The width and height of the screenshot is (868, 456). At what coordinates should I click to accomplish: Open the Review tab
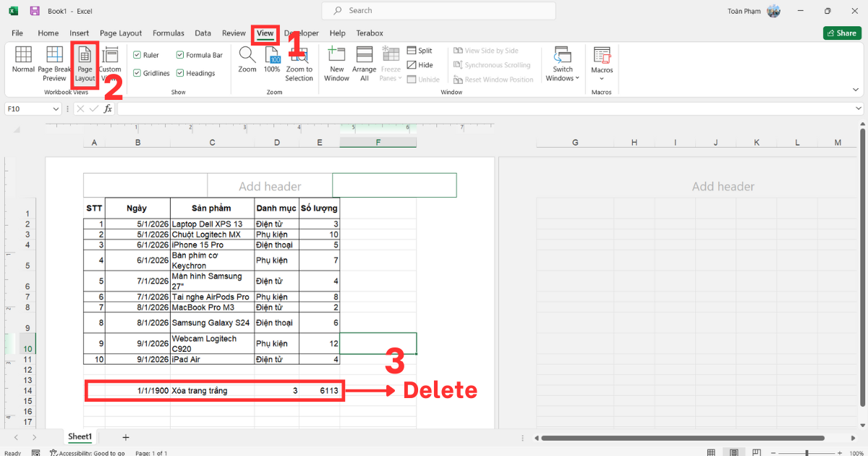(234, 33)
